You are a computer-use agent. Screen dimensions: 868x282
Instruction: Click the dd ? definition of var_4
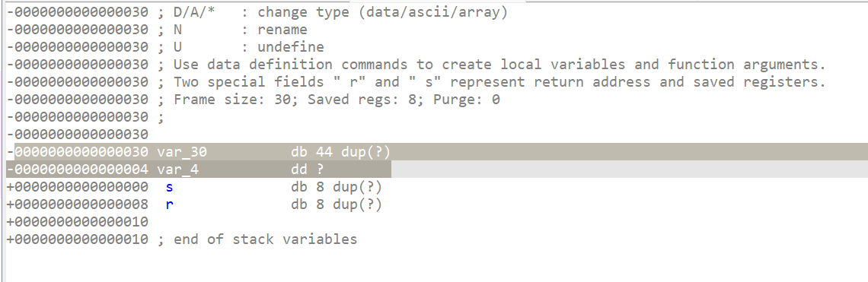(x=308, y=170)
